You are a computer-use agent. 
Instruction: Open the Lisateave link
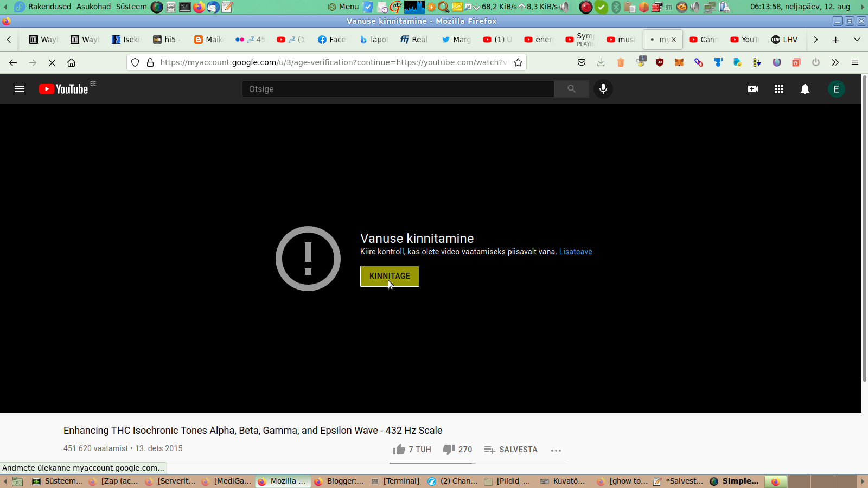(576, 252)
